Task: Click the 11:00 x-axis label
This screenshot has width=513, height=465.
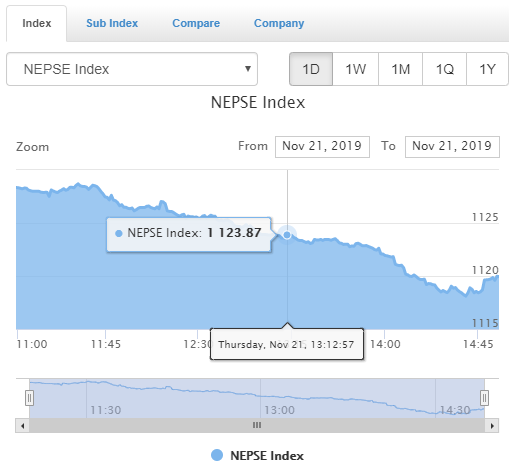Action: (32, 344)
